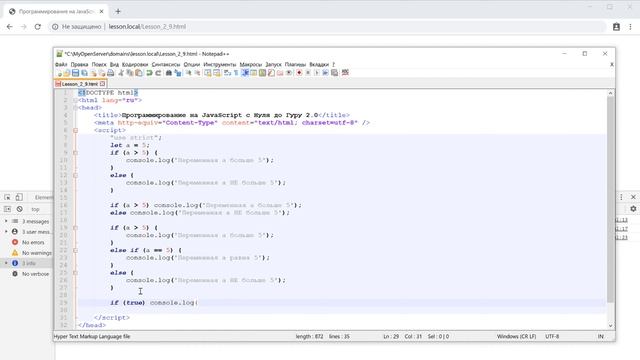Image resolution: width=640 pixels, height=360 pixels.
Task: Click the DevTools inspect element icon
Action: 7,197
